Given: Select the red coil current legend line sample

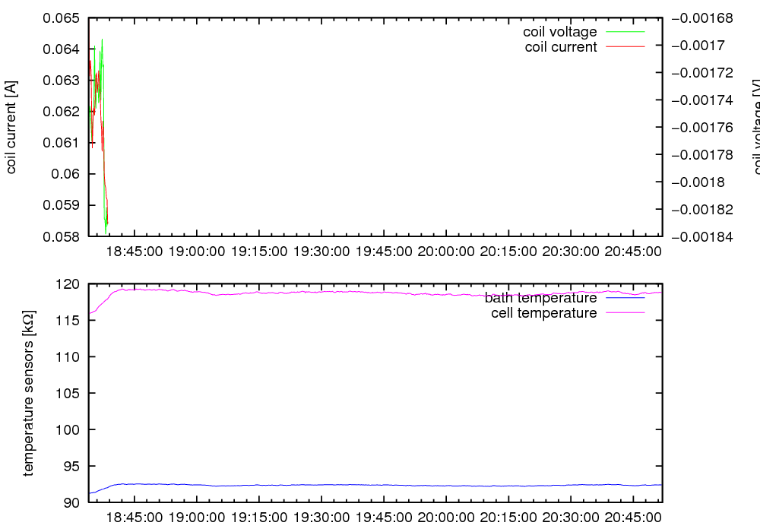Looking at the screenshot, I should pyautogui.click(x=625, y=47).
